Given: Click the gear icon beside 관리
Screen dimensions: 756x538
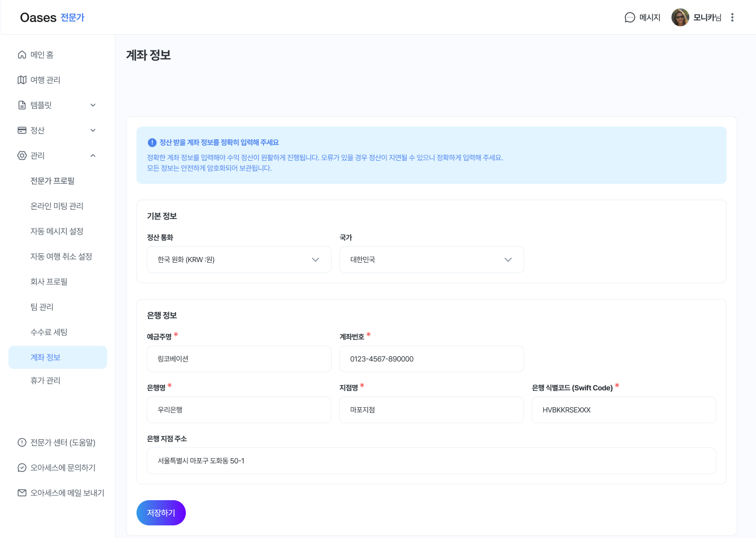Looking at the screenshot, I should point(22,156).
